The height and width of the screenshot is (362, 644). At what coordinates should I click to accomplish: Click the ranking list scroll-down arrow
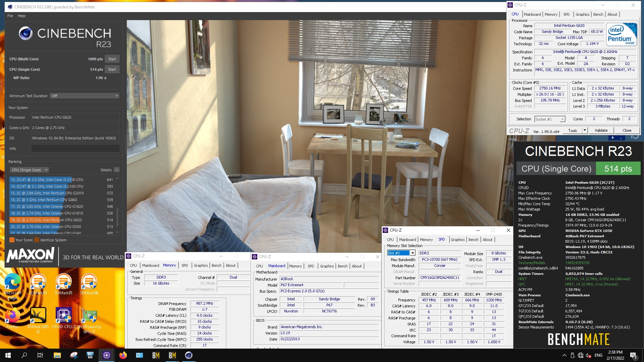[x=117, y=232]
